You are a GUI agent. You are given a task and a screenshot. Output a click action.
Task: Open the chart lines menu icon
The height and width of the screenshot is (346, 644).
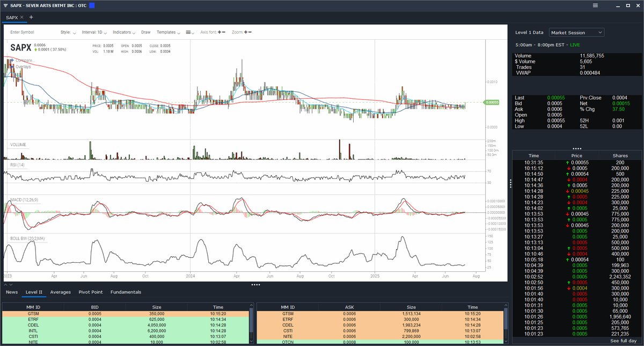point(190,32)
